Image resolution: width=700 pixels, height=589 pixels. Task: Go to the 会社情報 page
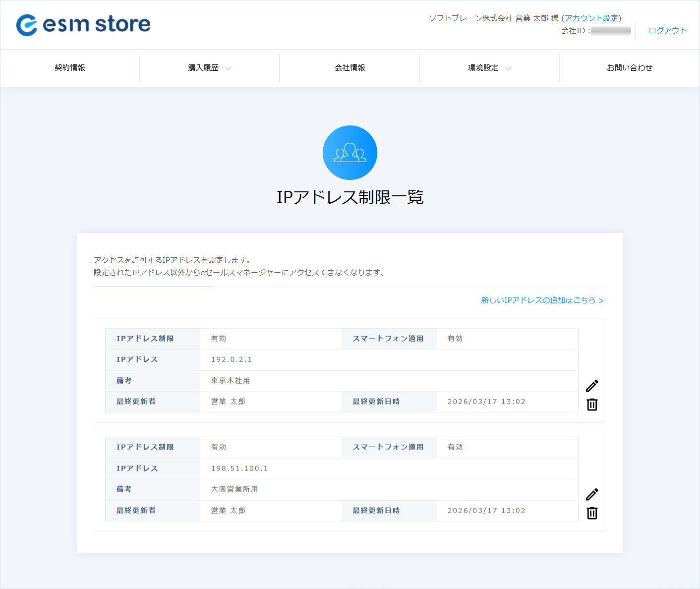pyautogui.click(x=350, y=68)
